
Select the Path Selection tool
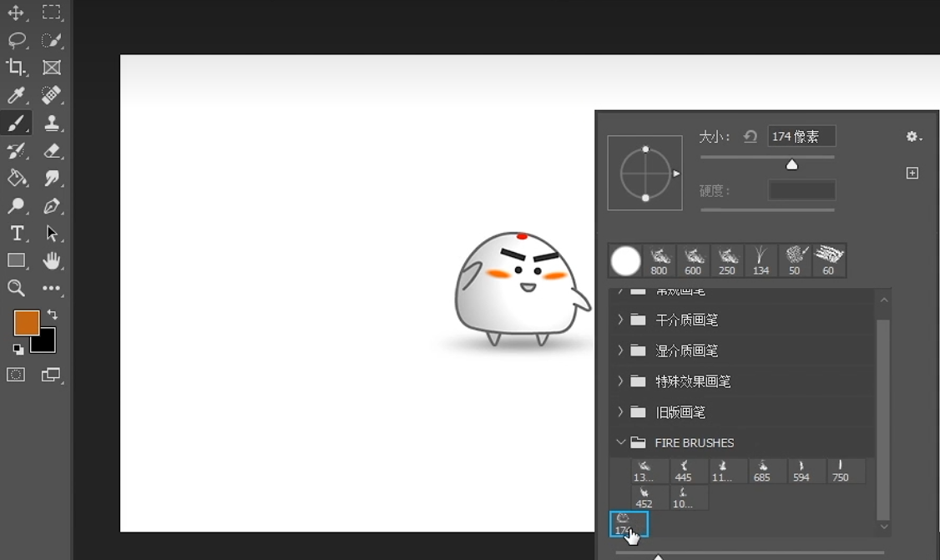(51, 233)
